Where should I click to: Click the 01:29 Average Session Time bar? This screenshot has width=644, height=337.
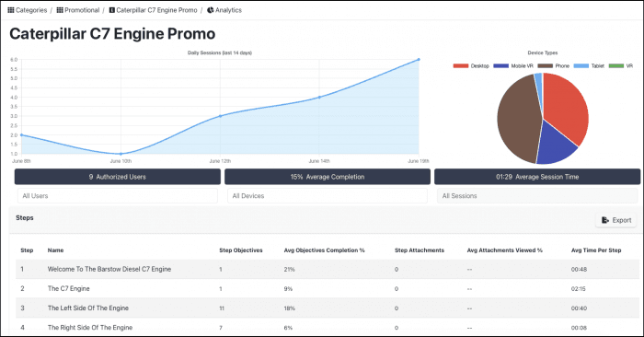coord(537,177)
